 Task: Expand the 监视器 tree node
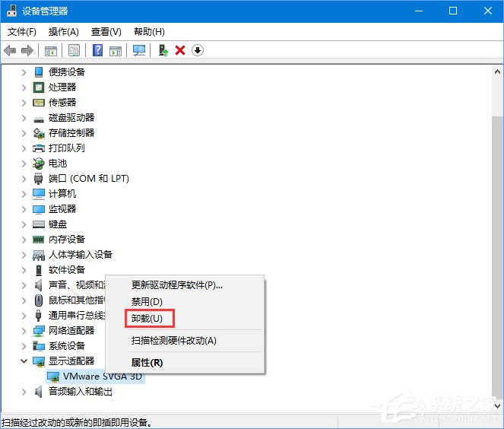[24, 209]
